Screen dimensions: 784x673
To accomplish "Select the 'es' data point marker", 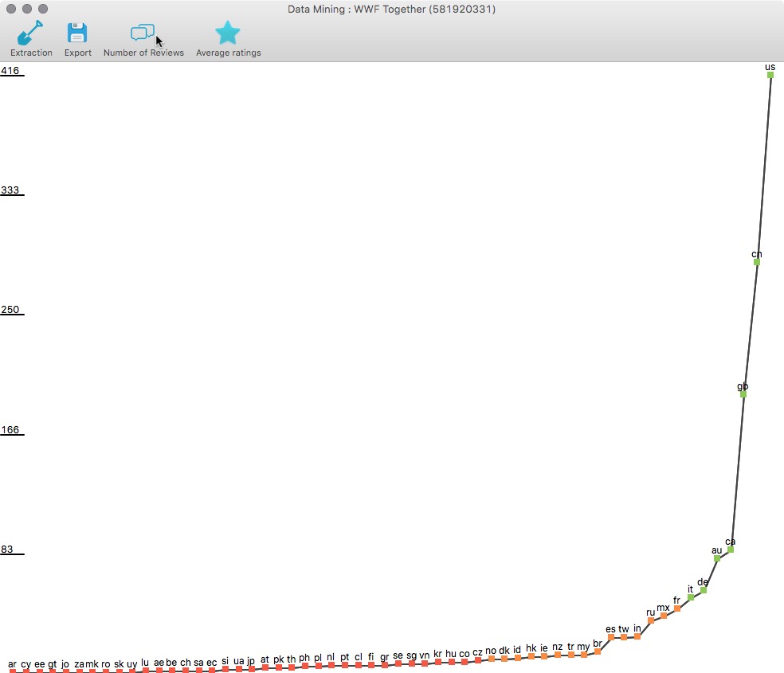I will point(610,637).
